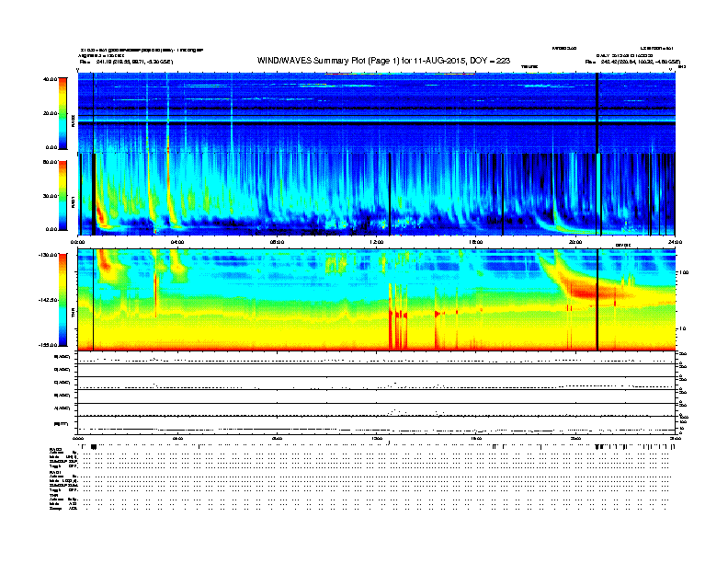
Task: Click the 04:00 tick label under RAD1 spectrogram
Action: [x=177, y=242]
